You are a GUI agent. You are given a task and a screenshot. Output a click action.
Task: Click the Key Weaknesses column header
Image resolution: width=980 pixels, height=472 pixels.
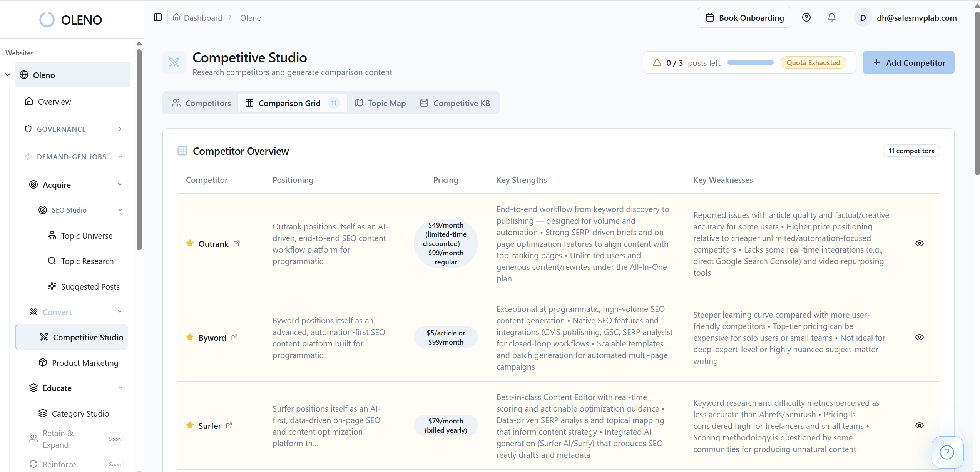click(723, 180)
